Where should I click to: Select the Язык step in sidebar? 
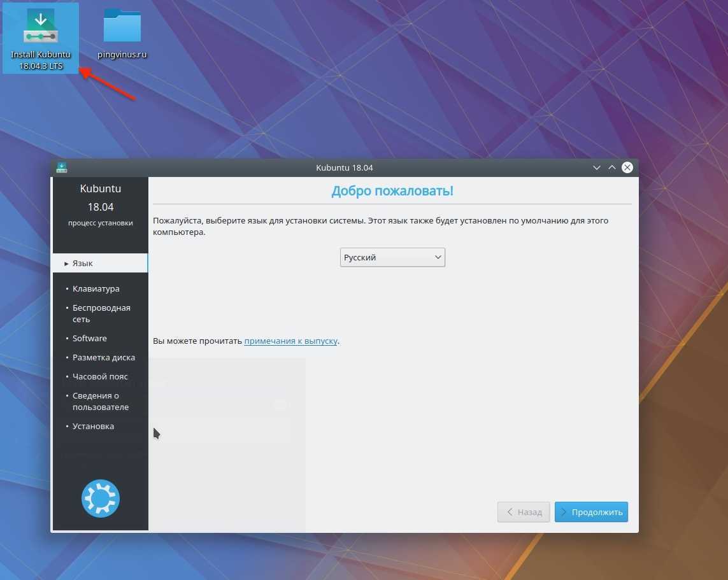click(x=83, y=263)
